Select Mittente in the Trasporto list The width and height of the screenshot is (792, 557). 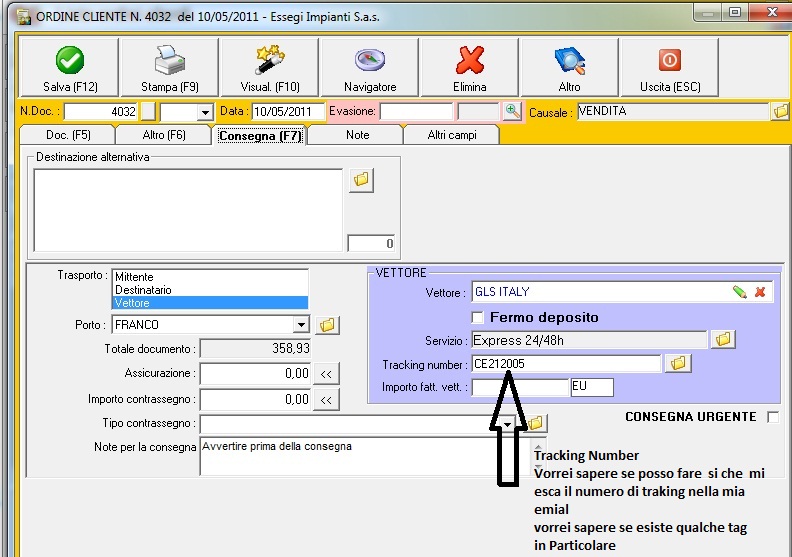click(x=210, y=277)
